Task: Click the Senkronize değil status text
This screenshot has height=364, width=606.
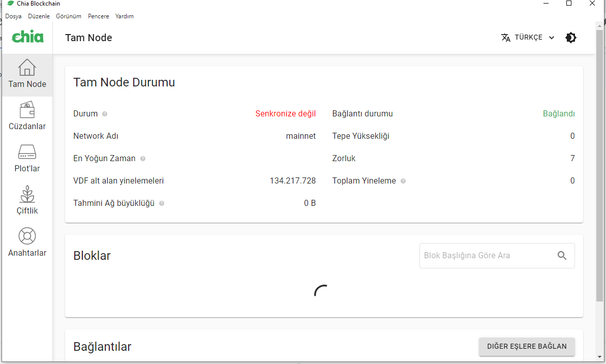Action: click(286, 113)
